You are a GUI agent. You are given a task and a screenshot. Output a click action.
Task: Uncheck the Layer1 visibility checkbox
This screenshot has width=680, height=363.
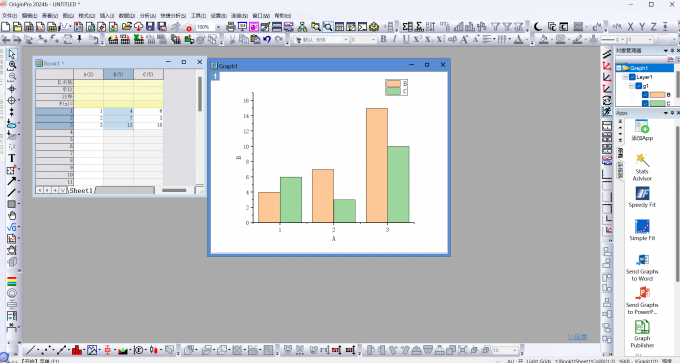632,77
